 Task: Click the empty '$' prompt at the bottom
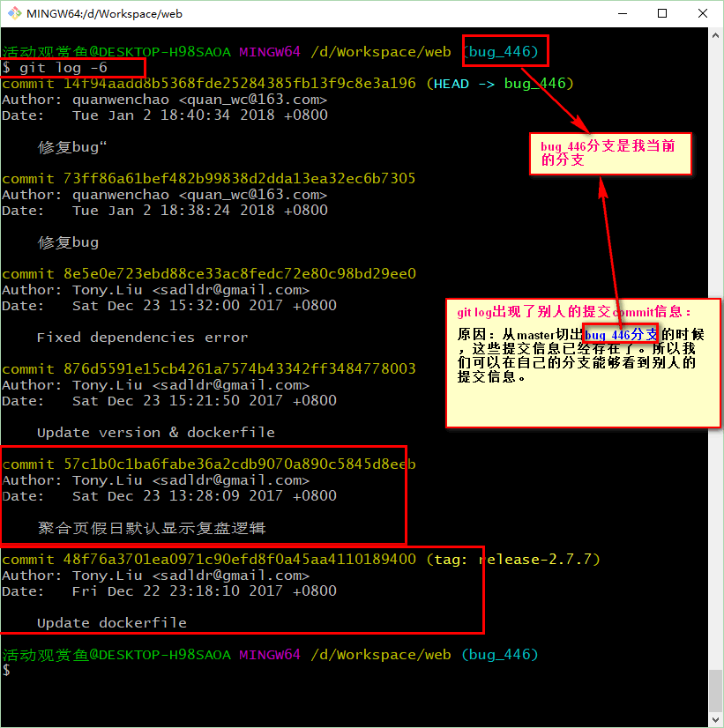[6, 670]
